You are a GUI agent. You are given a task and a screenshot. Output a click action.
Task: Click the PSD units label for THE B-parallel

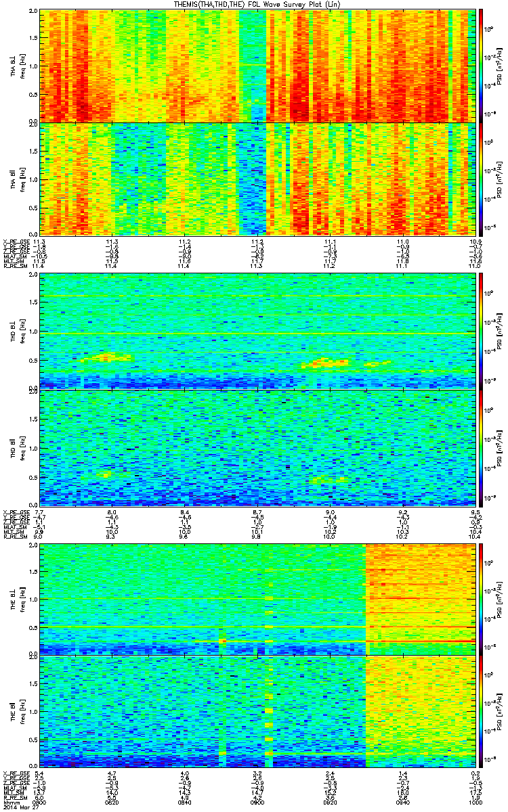(x=500, y=712)
